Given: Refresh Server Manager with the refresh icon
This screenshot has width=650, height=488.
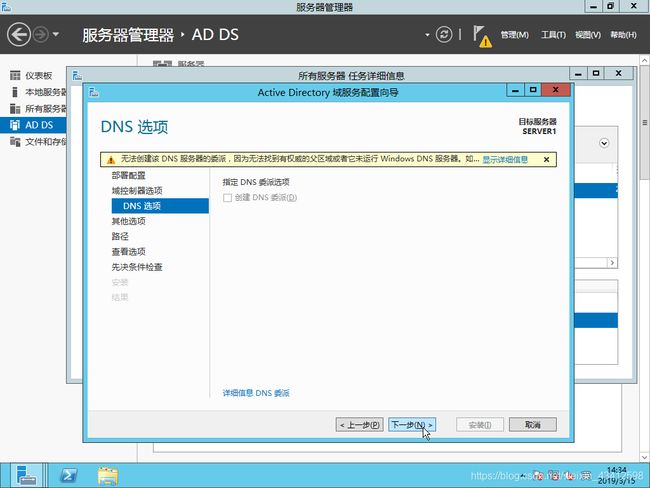Looking at the screenshot, I should (444, 34).
